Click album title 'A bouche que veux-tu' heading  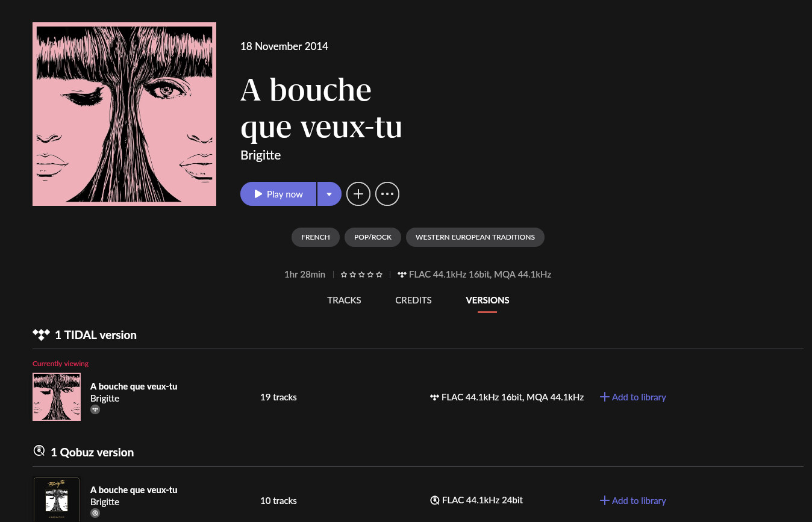pos(321,108)
